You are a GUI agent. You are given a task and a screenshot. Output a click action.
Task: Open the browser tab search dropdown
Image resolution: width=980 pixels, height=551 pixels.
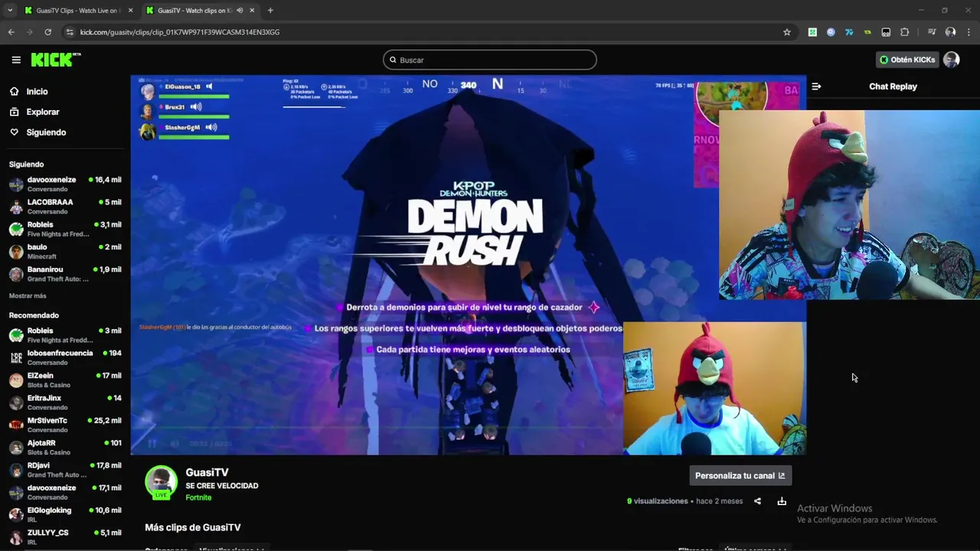(x=9, y=10)
